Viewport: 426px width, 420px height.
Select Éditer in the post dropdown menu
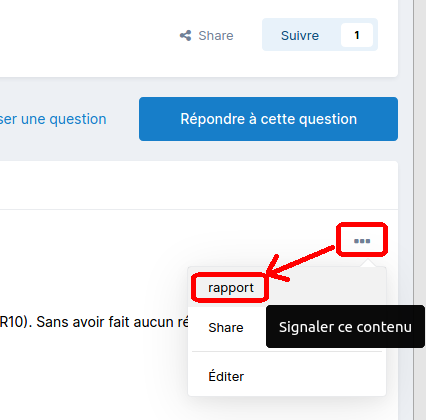[226, 376]
